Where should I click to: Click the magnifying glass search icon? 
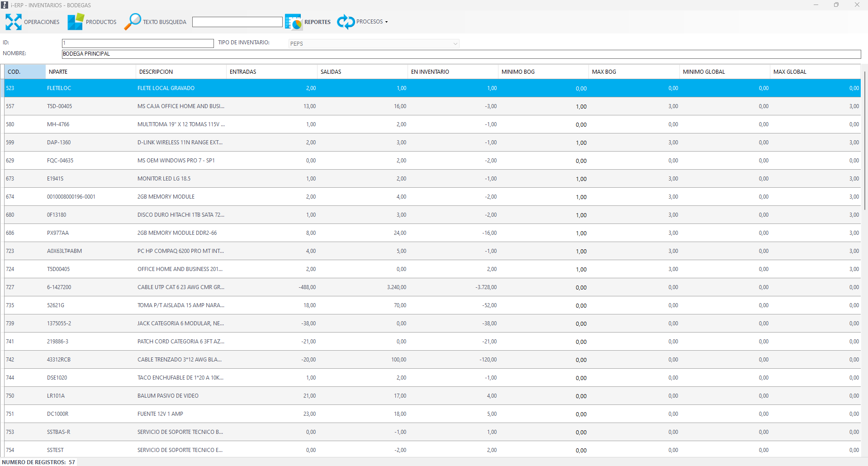(x=133, y=22)
